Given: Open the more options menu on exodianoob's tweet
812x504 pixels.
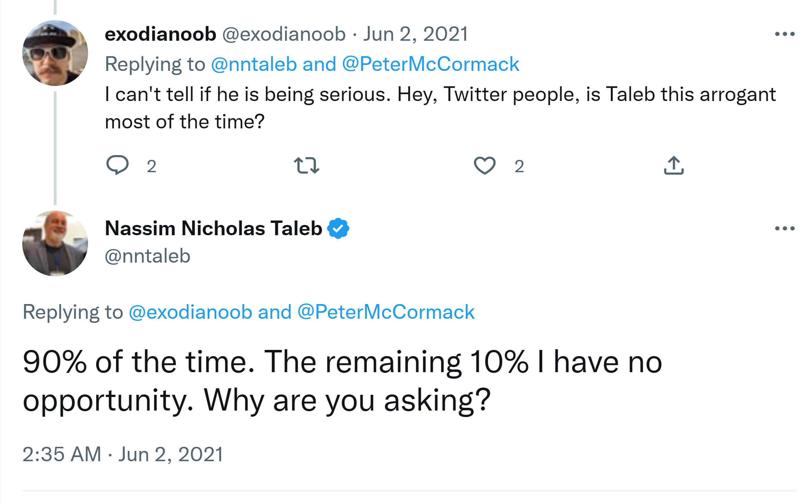Looking at the screenshot, I should pos(785,34).
